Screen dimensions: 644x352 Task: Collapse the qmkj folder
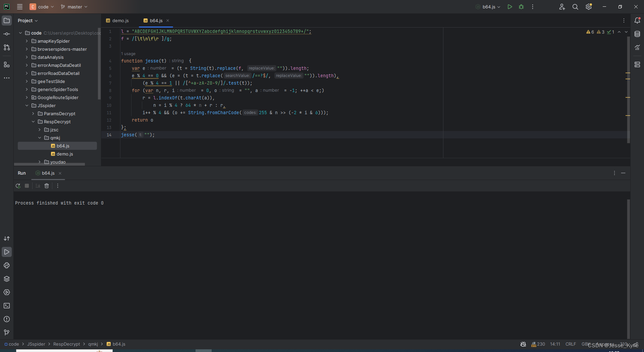pyautogui.click(x=40, y=138)
